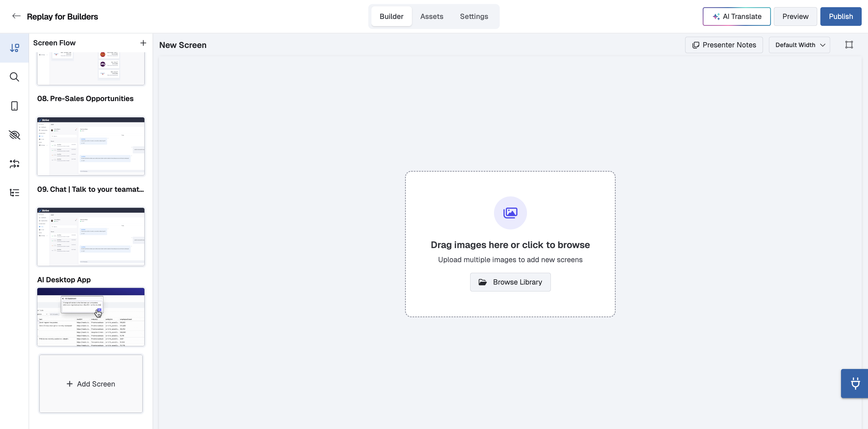The height and width of the screenshot is (429, 868).
Task: Click the '08. Pre-Sales Opportunities' label
Action: (85, 98)
